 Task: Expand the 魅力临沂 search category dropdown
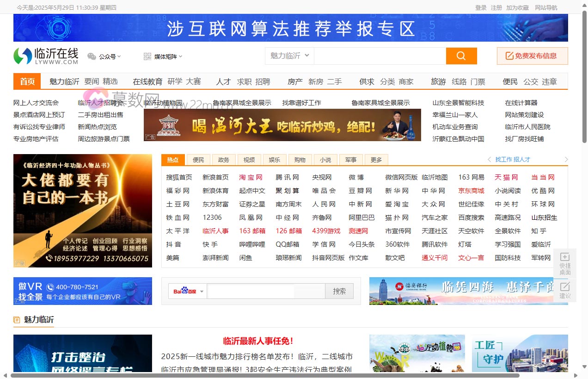point(307,56)
